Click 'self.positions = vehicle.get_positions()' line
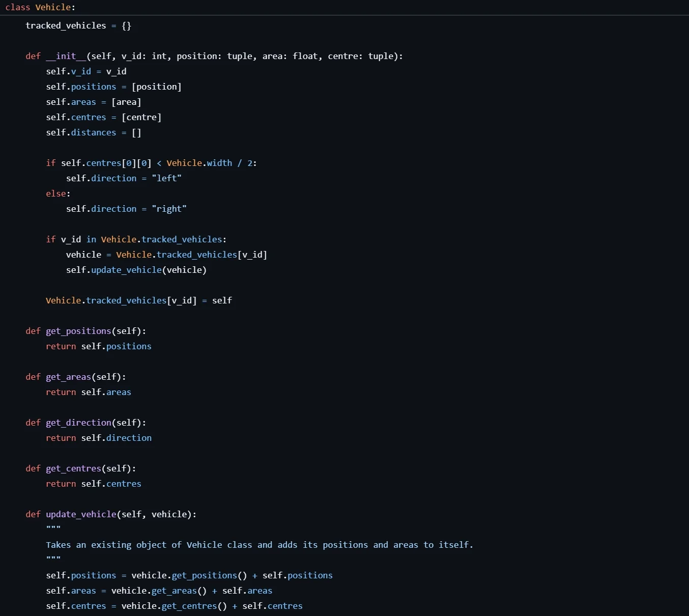The width and height of the screenshot is (689, 616). 189,575
